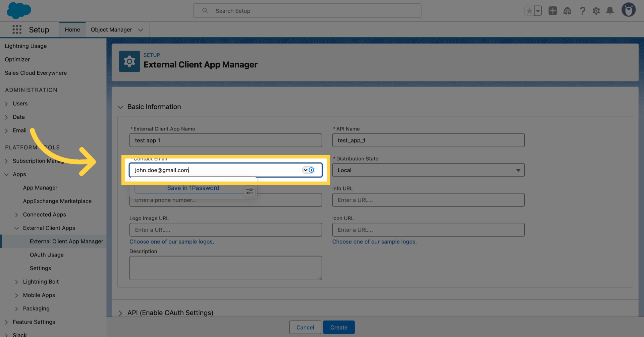The image size is (644, 337).
Task: Click the Salesforce cloud logo
Action: 18,10
